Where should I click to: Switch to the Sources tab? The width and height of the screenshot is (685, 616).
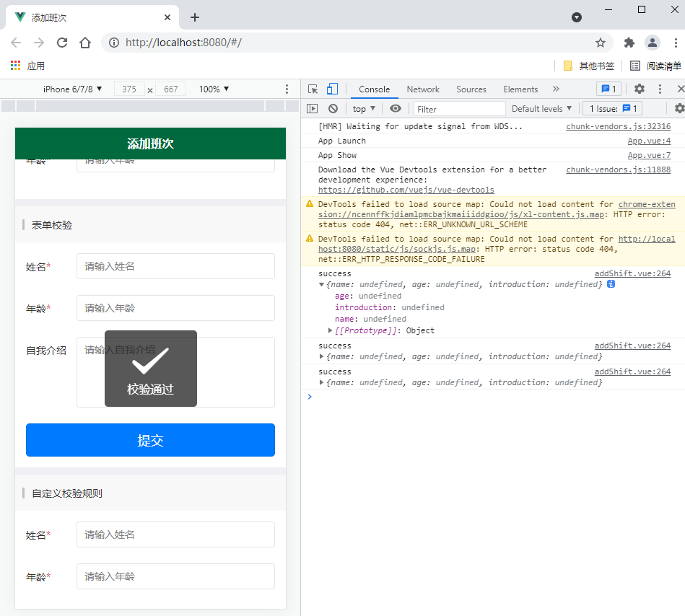click(471, 89)
